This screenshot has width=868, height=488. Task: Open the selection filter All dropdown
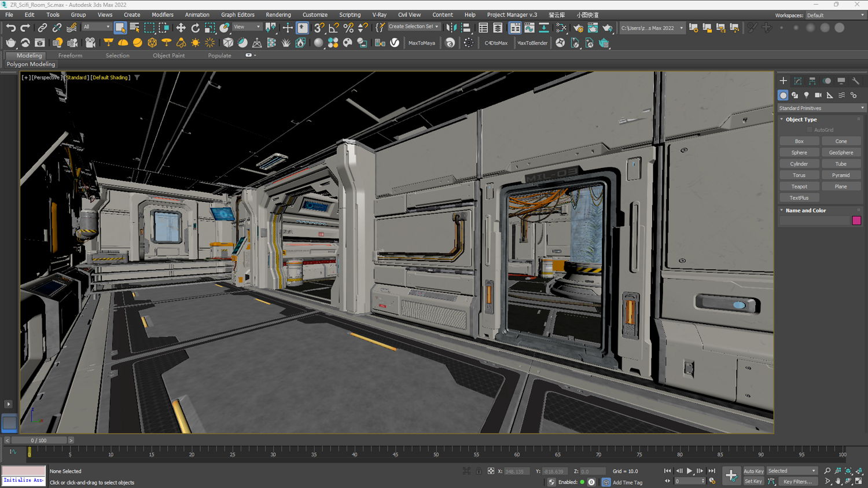pos(96,27)
